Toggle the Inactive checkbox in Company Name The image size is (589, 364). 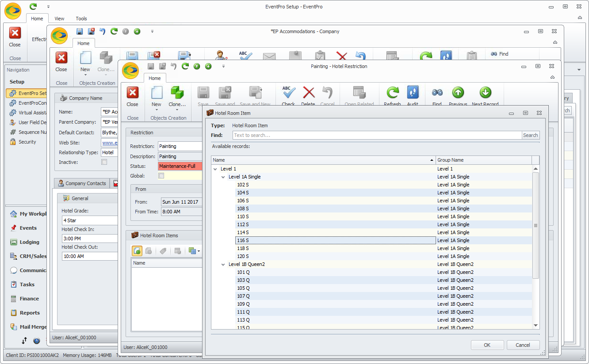(x=104, y=162)
